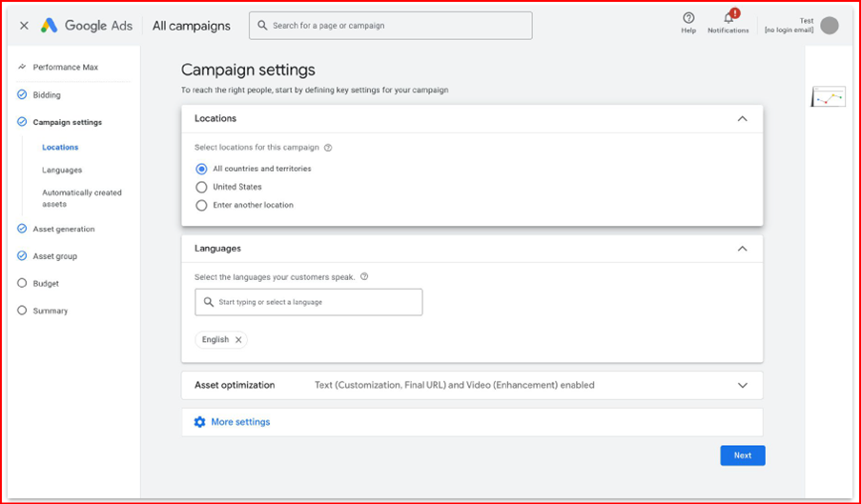
Task: Click the Next button
Action: click(x=742, y=455)
